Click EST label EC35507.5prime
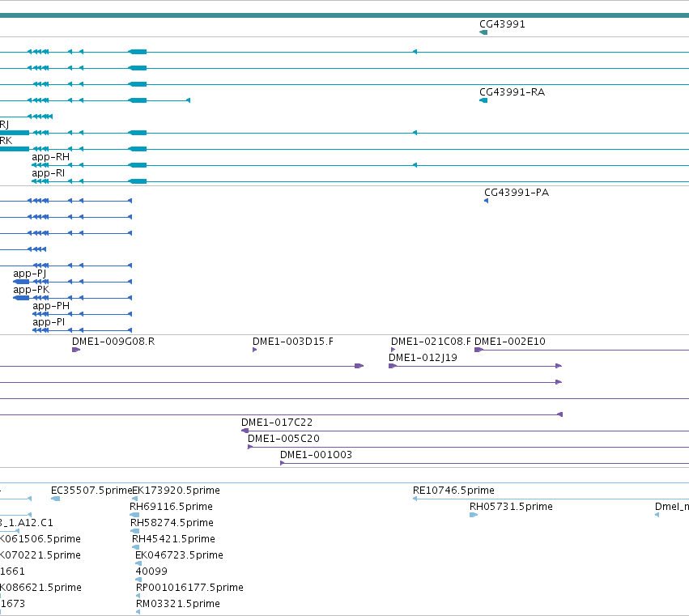 (91, 491)
